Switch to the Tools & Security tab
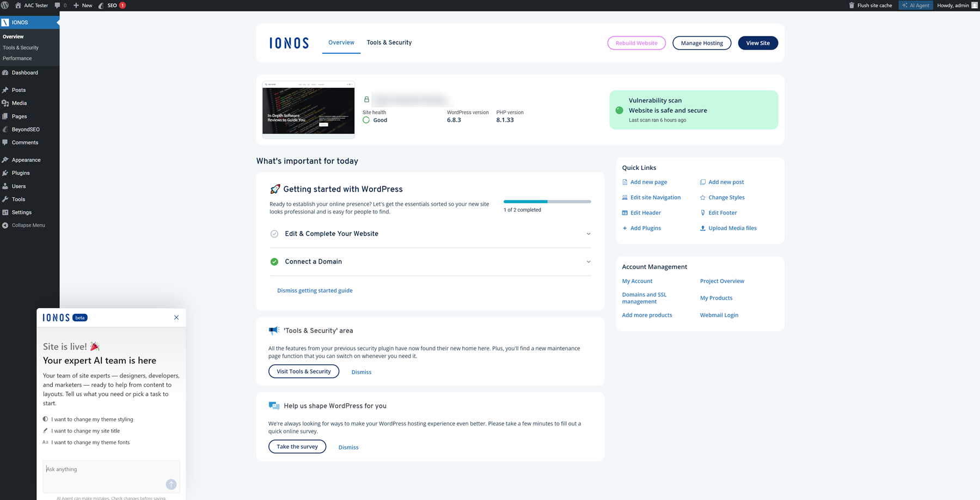The width and height of the screenshot is (980, 500). tap(389, 42)
